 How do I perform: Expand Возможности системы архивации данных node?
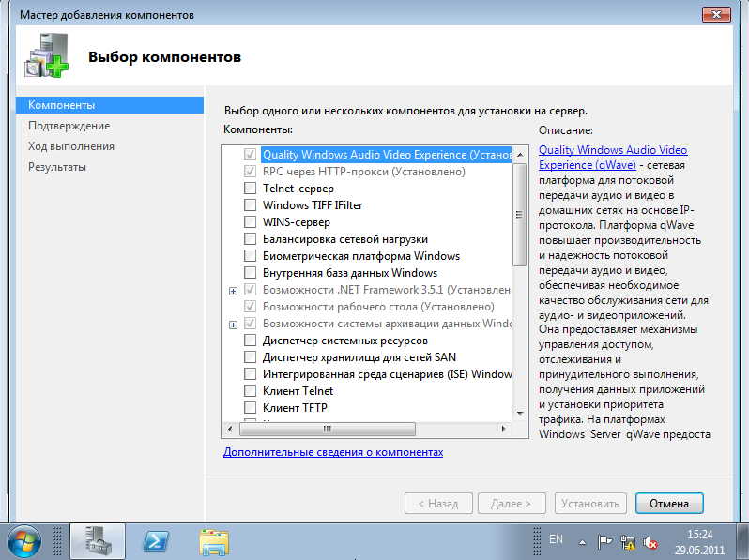click(233, 325)
